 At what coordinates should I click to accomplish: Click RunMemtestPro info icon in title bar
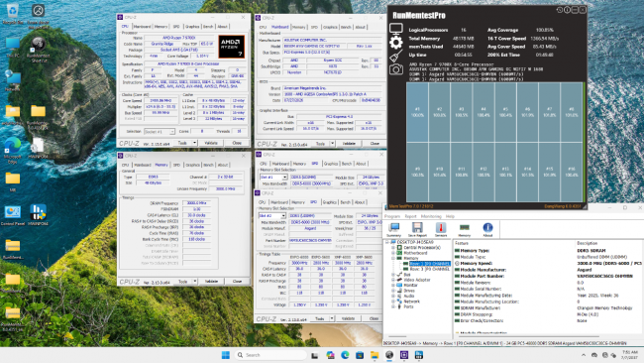tap(567, 10)
